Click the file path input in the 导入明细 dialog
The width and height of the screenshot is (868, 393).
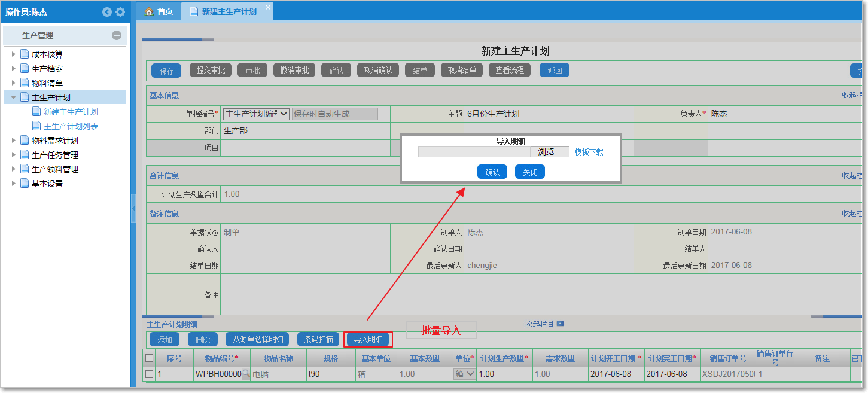[474, 151]
